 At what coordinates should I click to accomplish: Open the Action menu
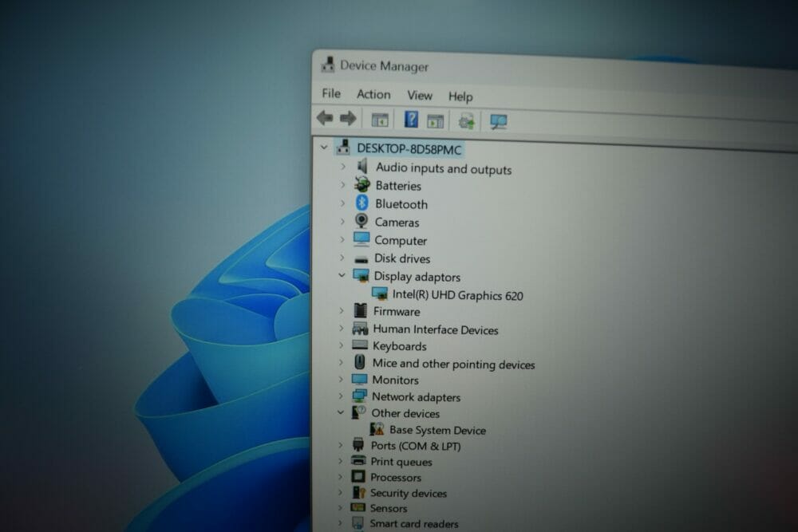pos(373,95)
